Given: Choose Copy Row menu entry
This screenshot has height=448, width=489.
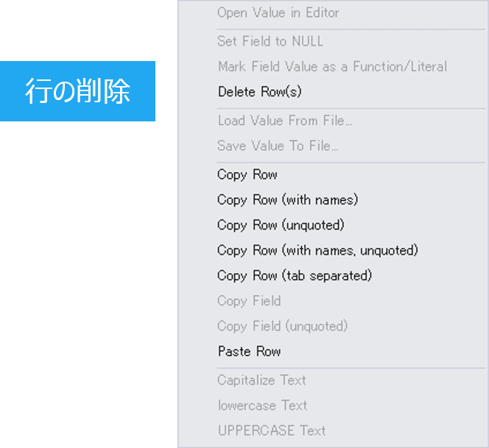Looking at the screenshot, I should 332,174.
